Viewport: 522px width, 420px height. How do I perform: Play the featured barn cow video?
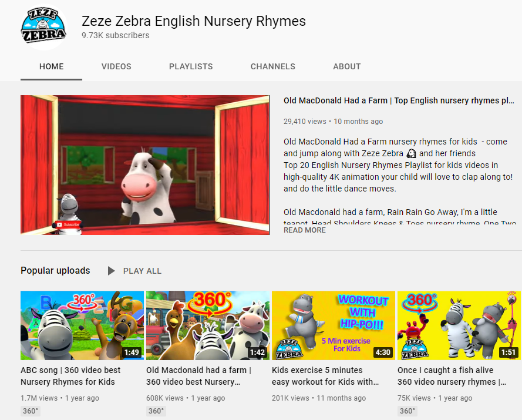[145, 165]
